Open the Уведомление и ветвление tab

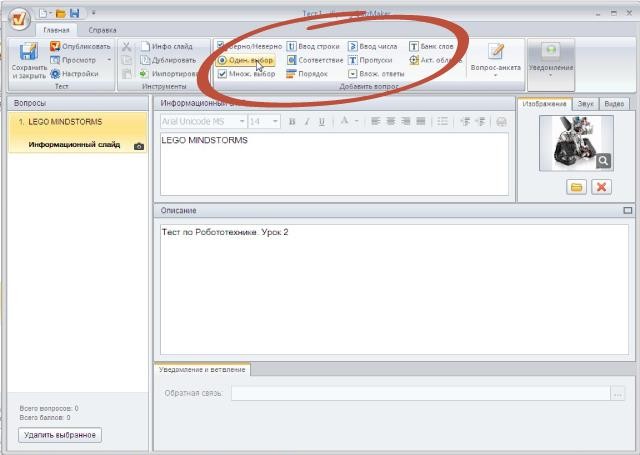[202, 369]
